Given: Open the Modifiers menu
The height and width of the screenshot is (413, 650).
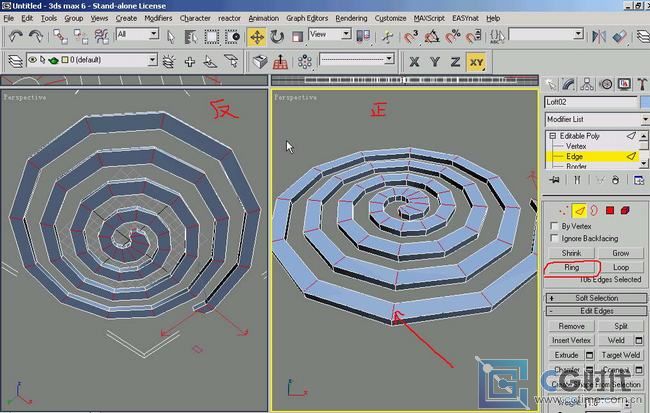Looking at the screenshot, I should (158, 18).
